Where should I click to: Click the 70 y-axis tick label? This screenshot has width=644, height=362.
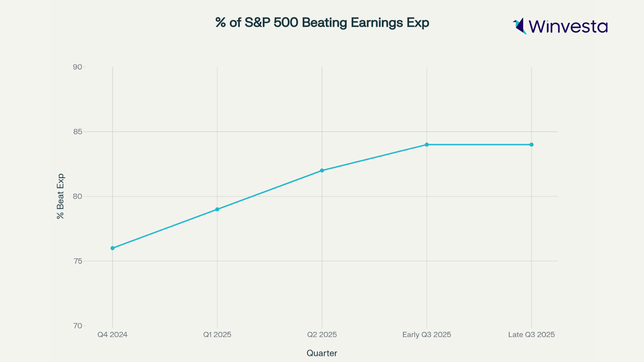click(x=77, y=326)
